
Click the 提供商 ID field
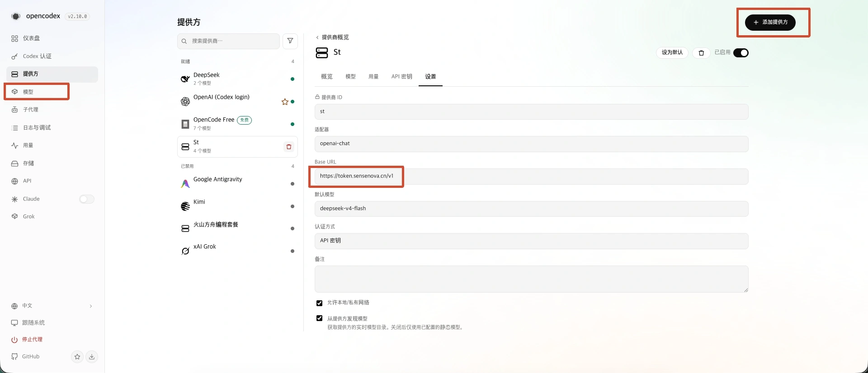(x=532, y=112)
